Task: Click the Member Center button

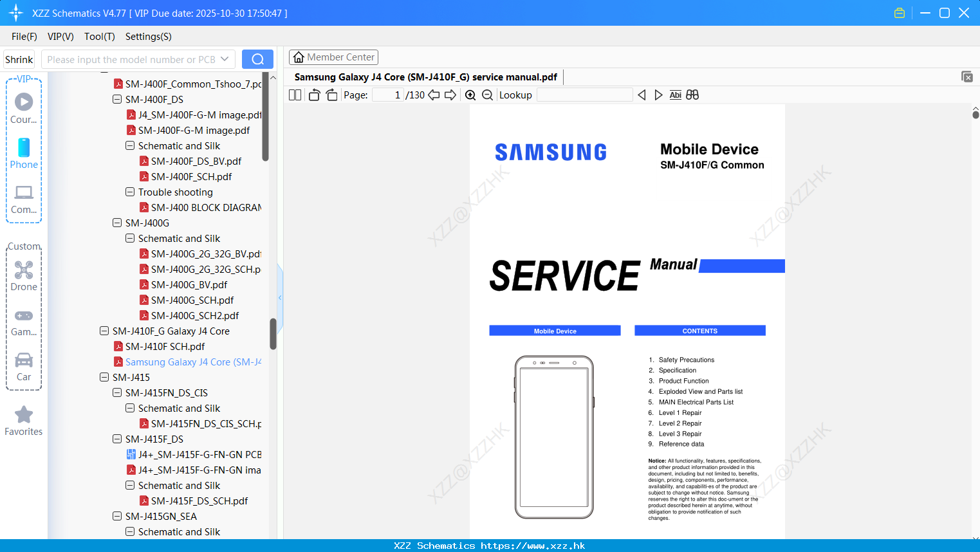Action: tap(333, 57)
